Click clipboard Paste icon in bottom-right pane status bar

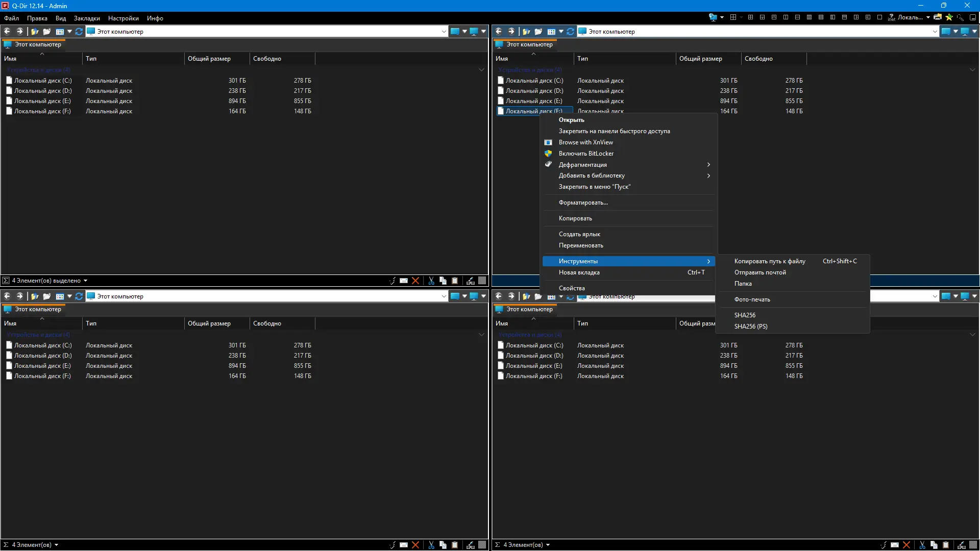point(946,545)
